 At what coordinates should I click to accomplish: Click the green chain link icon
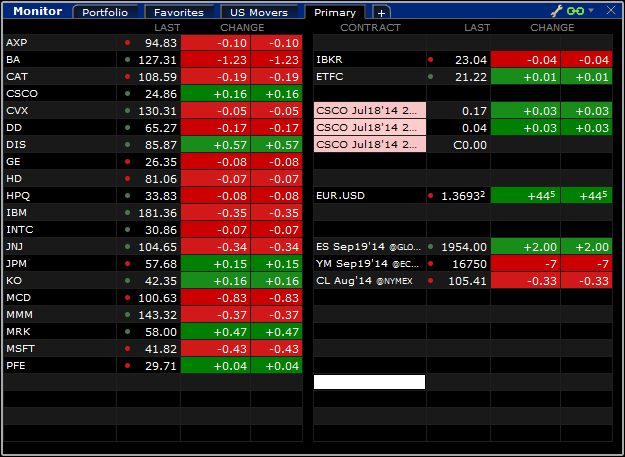[575, 11]
